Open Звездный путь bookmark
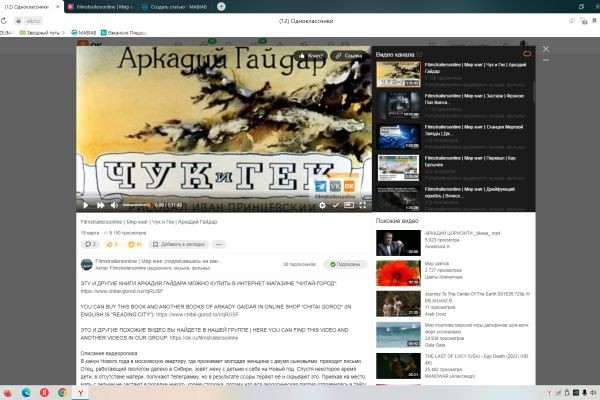The height and width of the screenshot is (400, 600). click(x=42, y=33)
